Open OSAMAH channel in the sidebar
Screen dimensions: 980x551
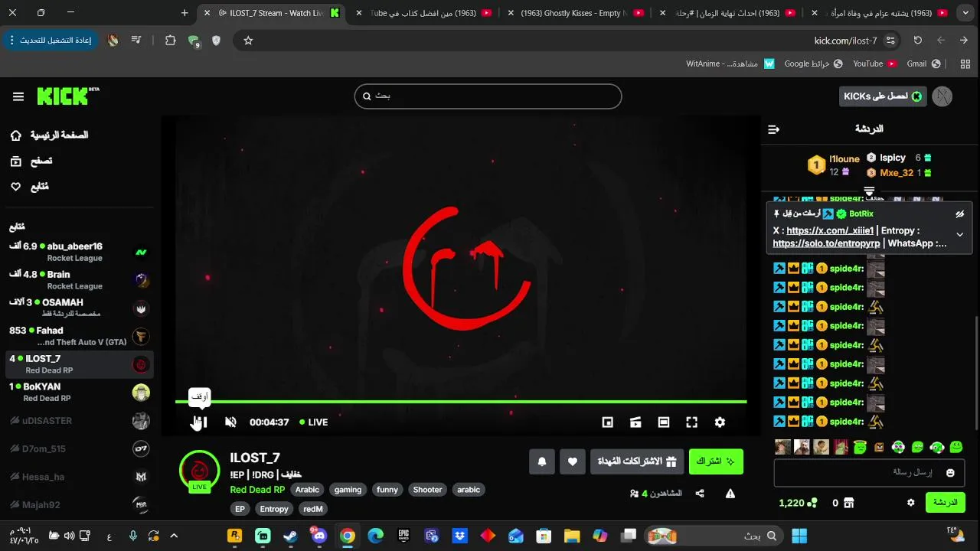tap(78, 308)
